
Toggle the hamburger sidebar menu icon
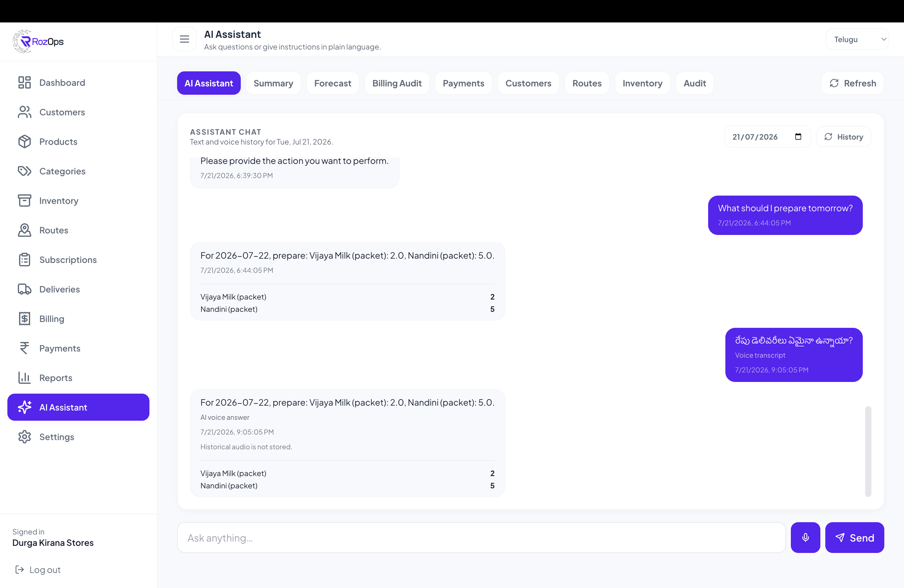coord(184,39)
